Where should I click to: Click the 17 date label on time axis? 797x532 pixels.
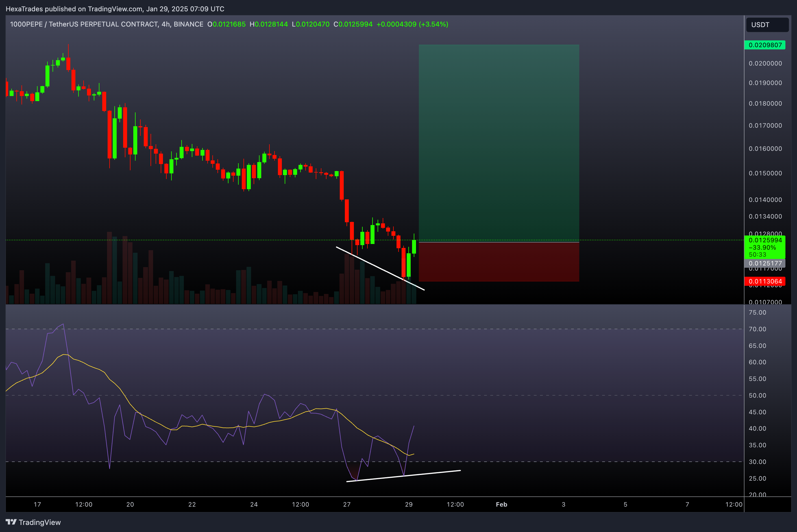coord(37,505)
